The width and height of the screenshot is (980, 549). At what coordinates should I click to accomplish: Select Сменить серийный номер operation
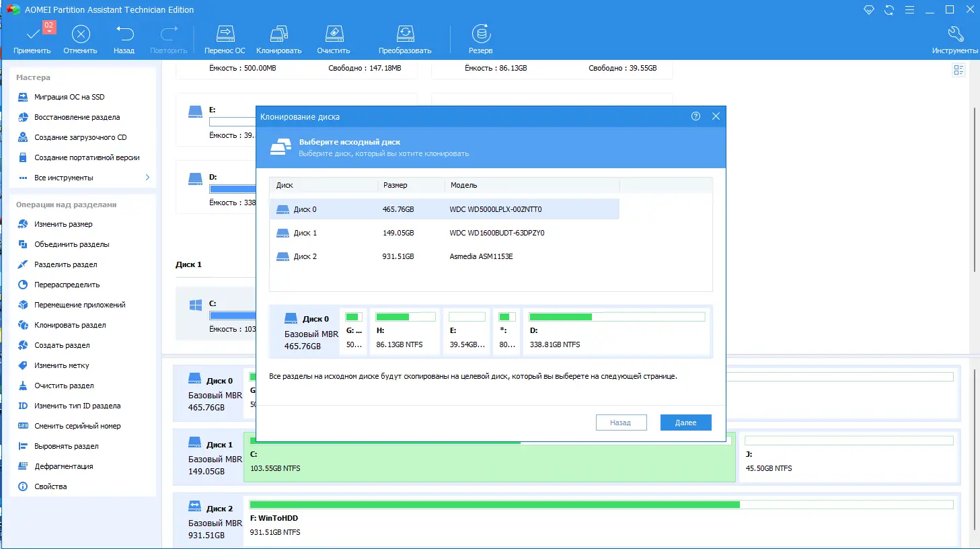[77, 426]
